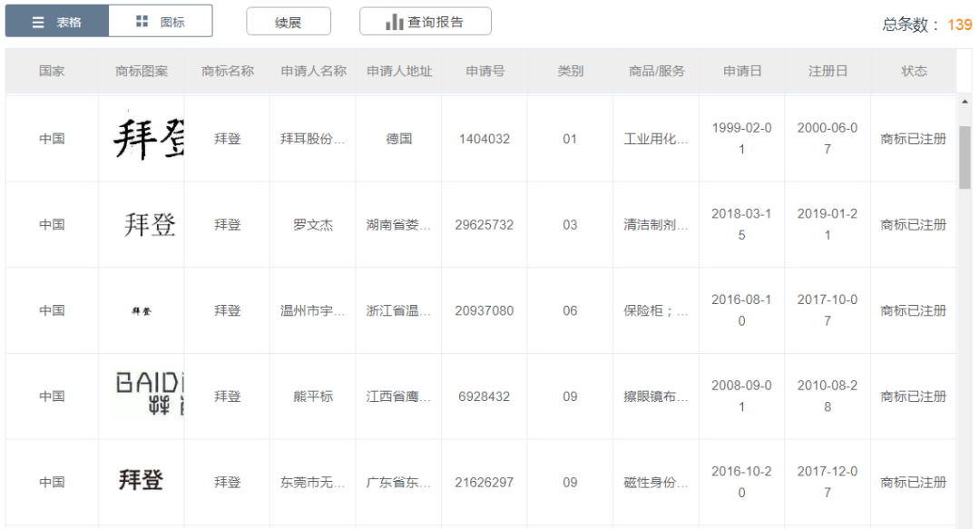This screenshot has width=980, height=529.
Task: Click total count value 139
Action: 959,24
